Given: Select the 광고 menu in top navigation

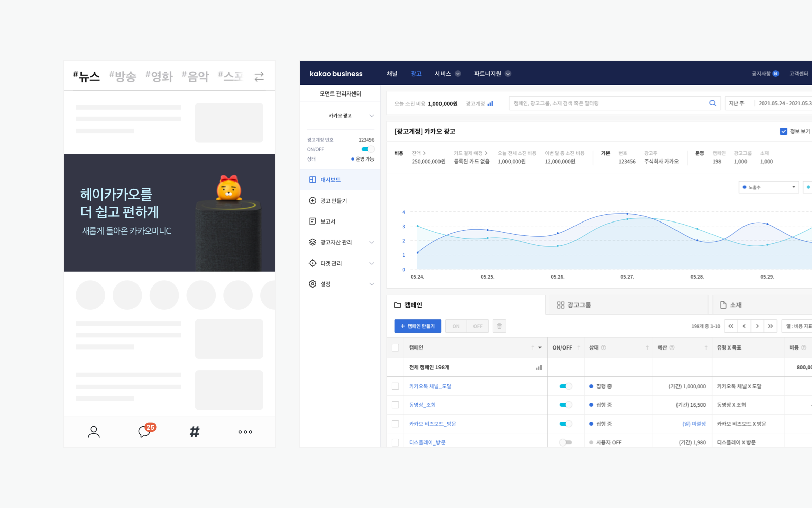Looking at the screenshot, I should [416, 74].
